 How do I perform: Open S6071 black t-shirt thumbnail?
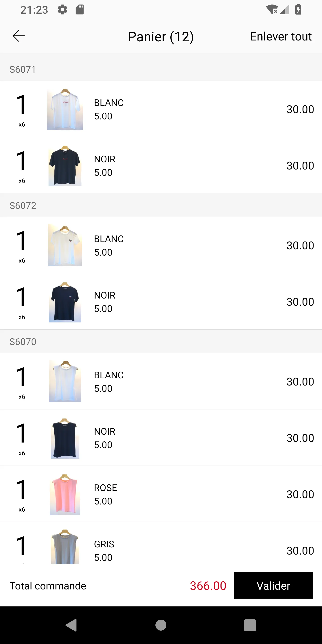pos(65,165)
